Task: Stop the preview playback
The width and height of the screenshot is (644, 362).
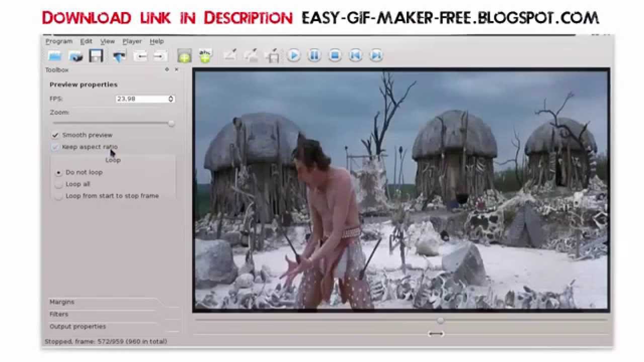Action: pyautogui.click(x=335, y=55)
